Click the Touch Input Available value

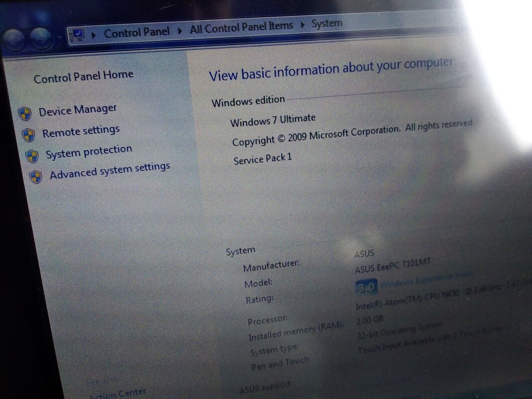coord(429,340)
